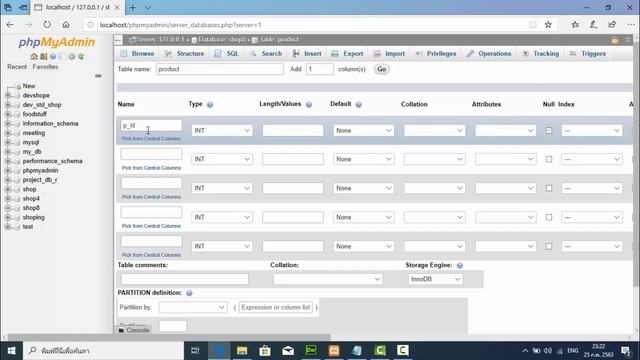The image size is (640, 360).
Task: Open Type dropdown for the p_id column
Action: pos(222,131)
